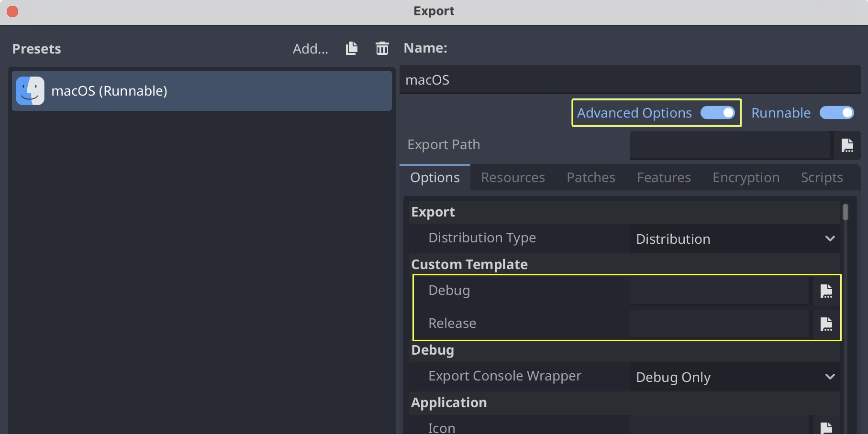Click the macOS Finder preset icon
This screenshot has width=868, height=434.
click(x=30, y=91)
